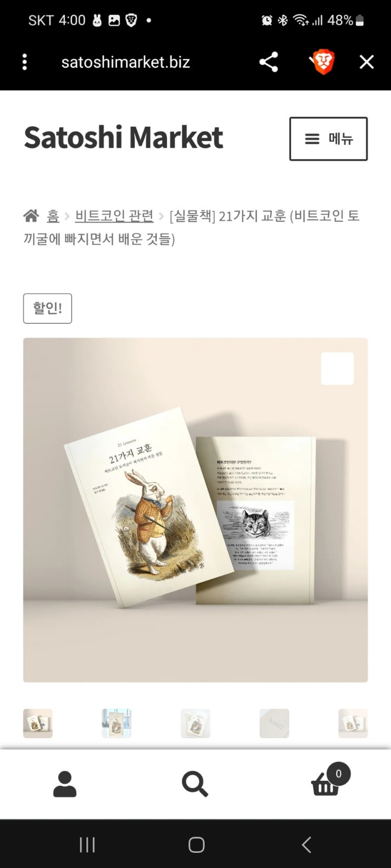Open the 메뉴 hamburger menu
This screenshot has width=391, height=868.
(x=328, y=139)
